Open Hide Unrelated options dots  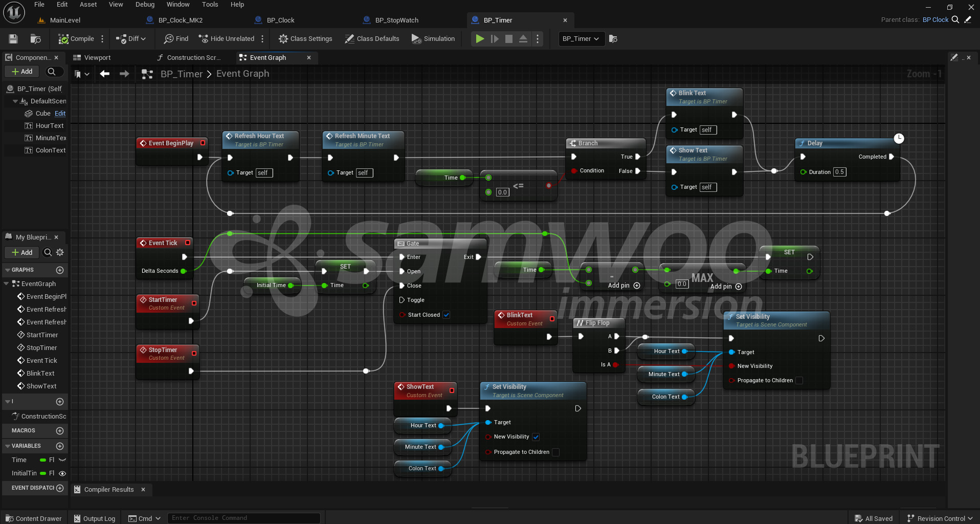point(262,39)
